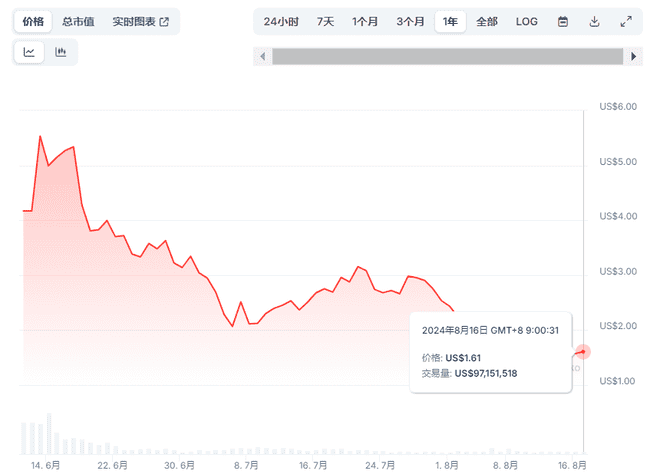Toggle the LOG scale option
This screenshot has width=650, height=474.
click(526, 21)
